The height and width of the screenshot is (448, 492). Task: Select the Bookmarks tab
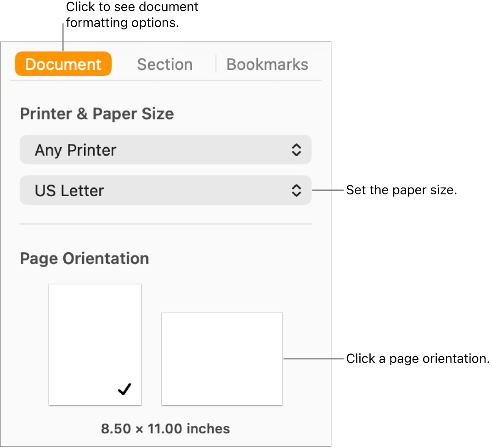(267, 64)
